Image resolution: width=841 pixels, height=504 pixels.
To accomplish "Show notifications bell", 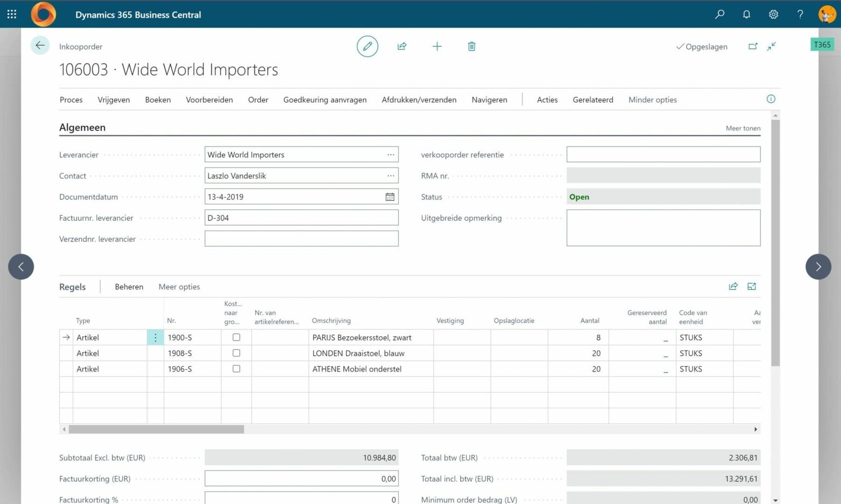I will (746, 14).
